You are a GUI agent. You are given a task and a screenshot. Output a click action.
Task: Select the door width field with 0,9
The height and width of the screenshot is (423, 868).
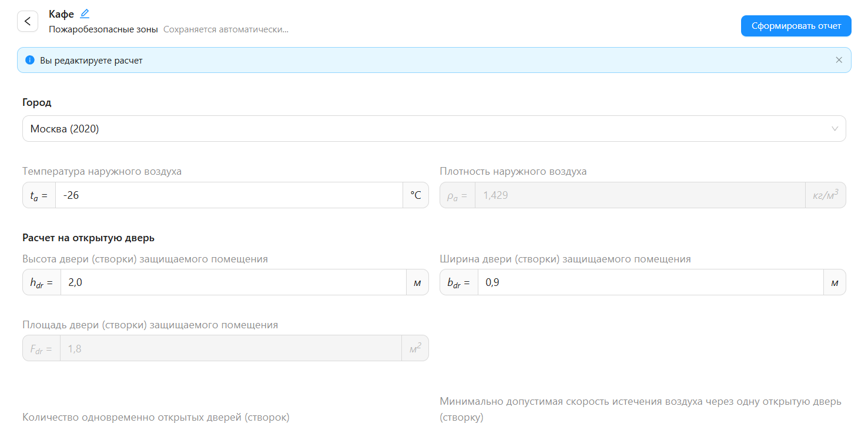[649, 282]
